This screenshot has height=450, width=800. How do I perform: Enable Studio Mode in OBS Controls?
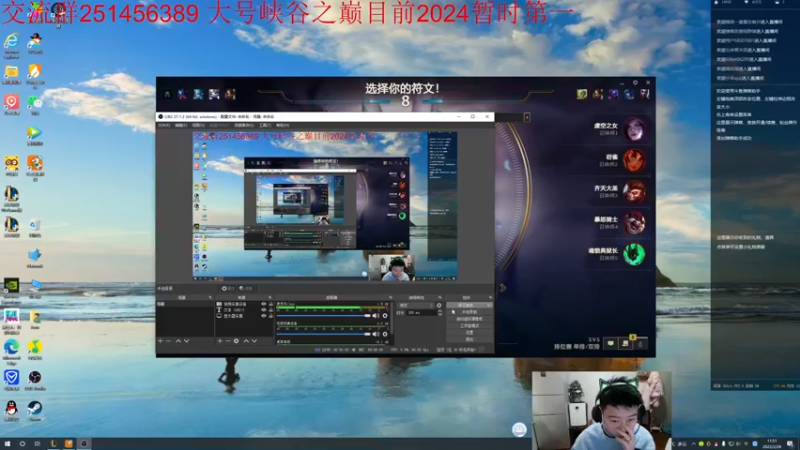469,326
